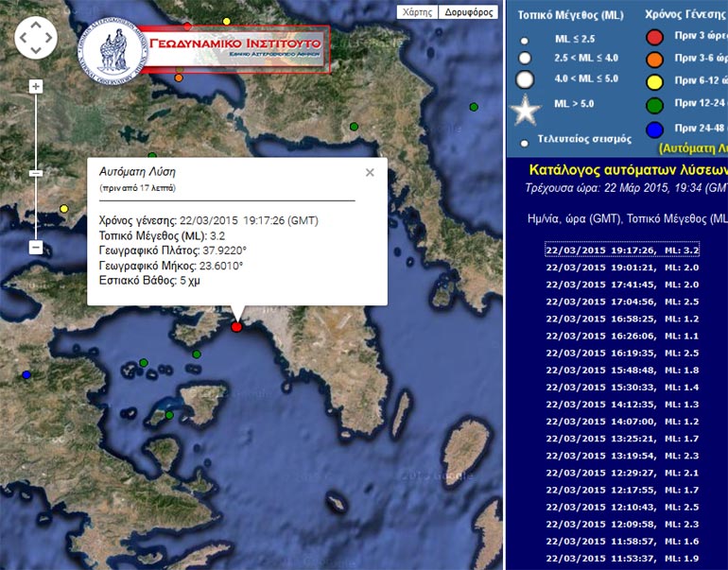Switch to the Χάρτης map view
This screenshot has width=728, height=570.
click(417, 12)
